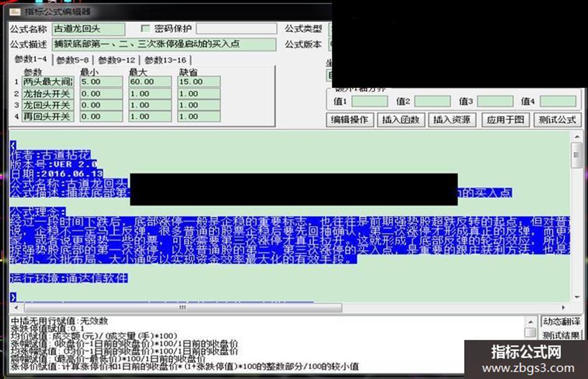Click the 两头最大间 parameter name field
Viewport: 588px width, 379px height.
pyautogui.click(x=48, y=82)
